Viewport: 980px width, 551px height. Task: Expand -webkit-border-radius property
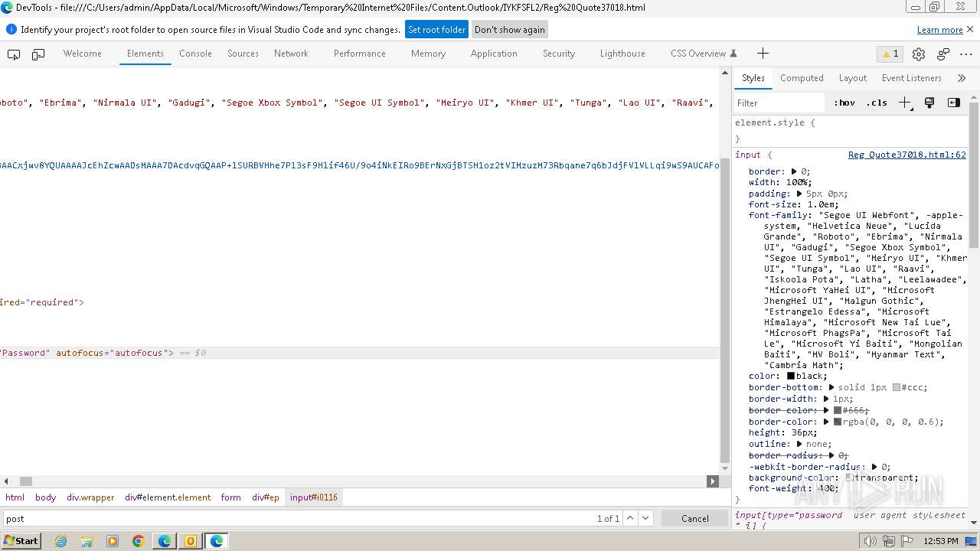pyautogui.click(x=874, y=467)
